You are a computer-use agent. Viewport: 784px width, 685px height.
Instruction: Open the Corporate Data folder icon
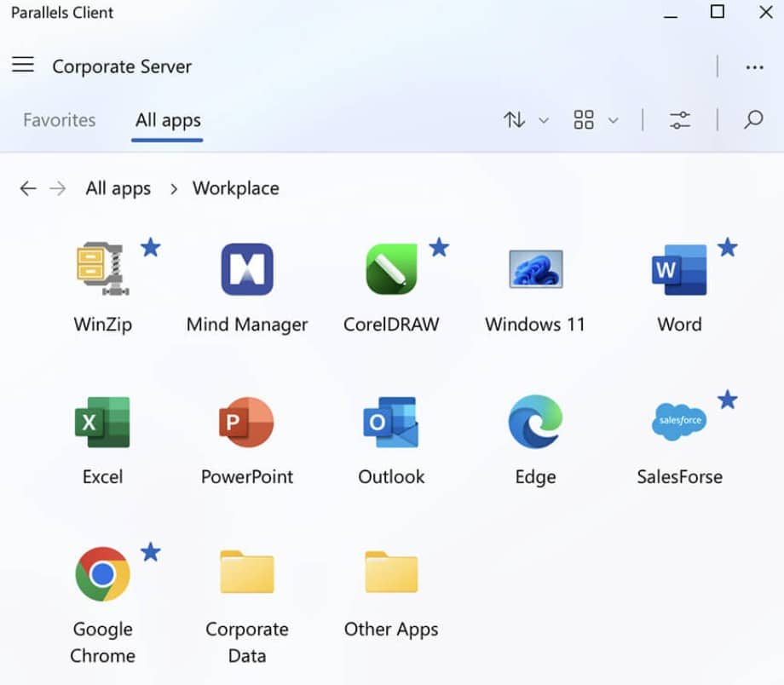click(x=247, y=572)
